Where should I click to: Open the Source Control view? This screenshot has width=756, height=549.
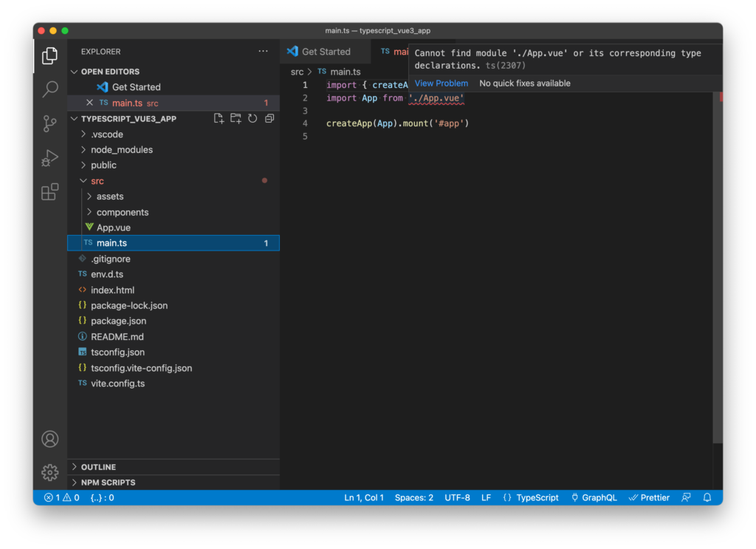[x=50, y=123]
